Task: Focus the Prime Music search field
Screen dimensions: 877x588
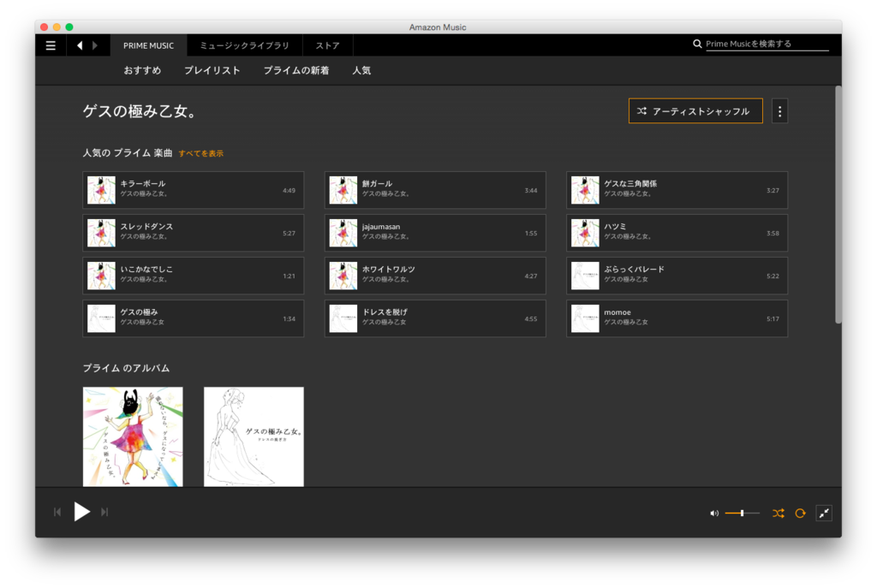Action: coord(767,44)
